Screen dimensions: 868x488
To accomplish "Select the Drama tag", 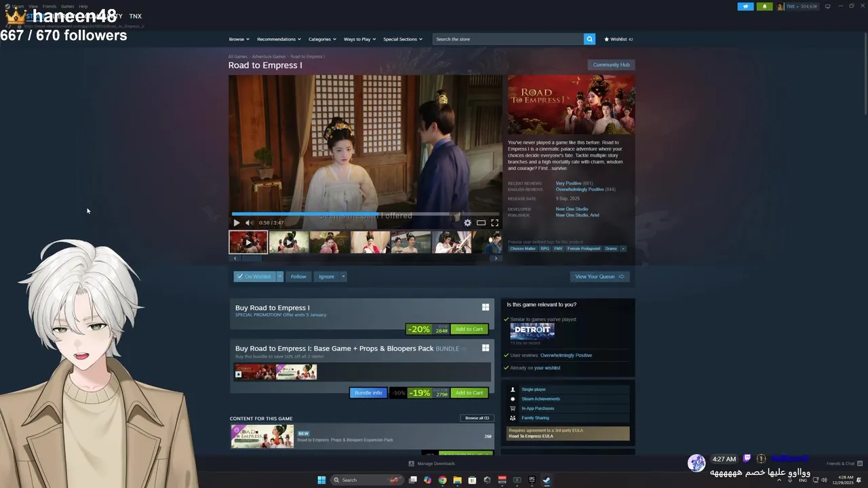I will click(611, 249).
